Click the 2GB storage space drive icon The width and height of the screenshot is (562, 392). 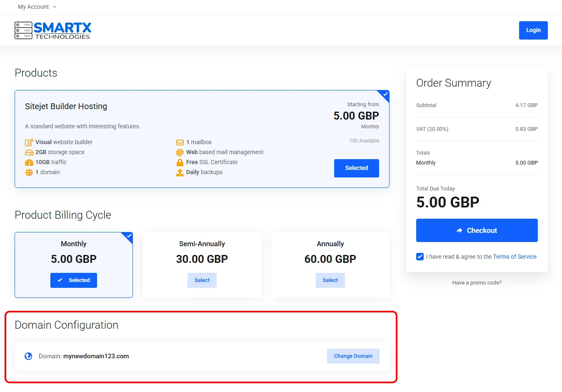29,152
